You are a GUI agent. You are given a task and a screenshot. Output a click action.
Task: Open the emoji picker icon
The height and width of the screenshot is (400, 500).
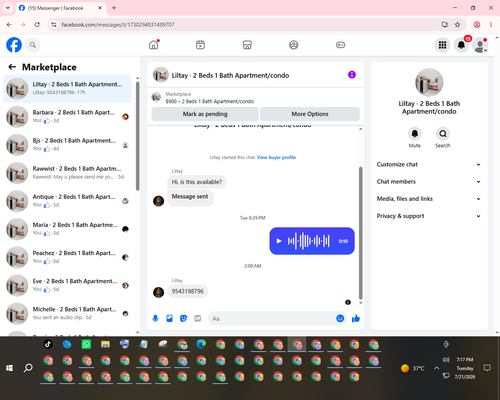pos(340,318)
